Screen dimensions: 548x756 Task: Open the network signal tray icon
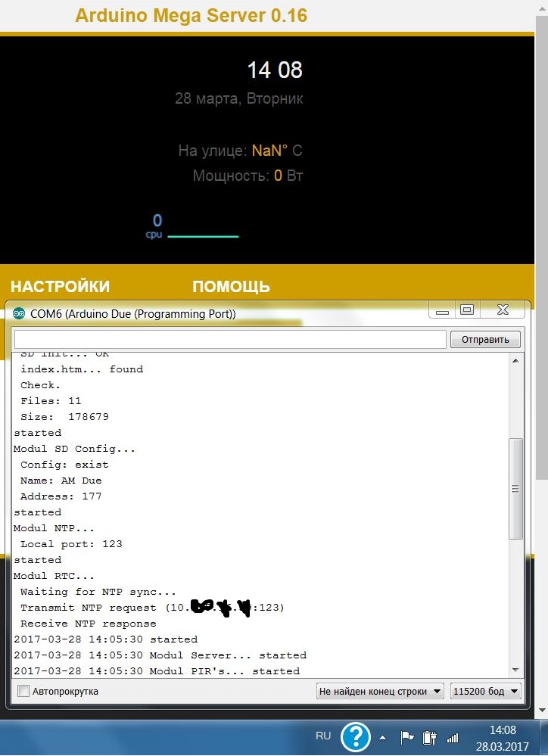point(453,738)
